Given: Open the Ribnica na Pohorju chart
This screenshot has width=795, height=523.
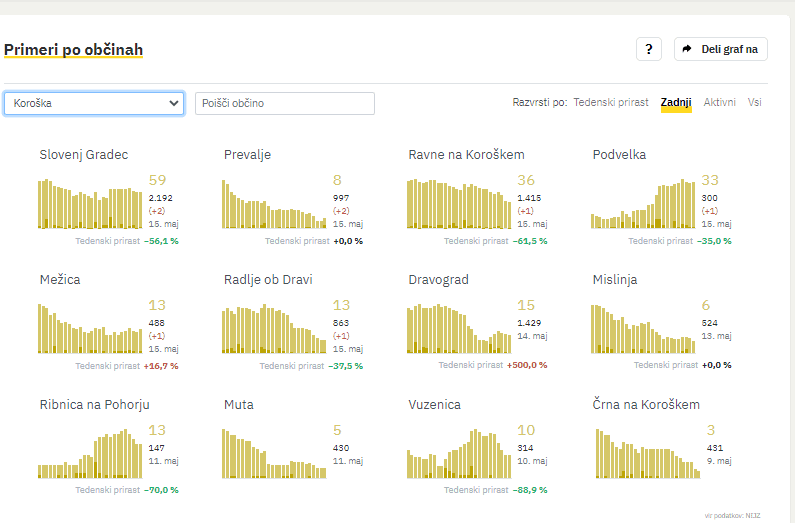Looking at the screenshot, I should (x=90, y=454).
